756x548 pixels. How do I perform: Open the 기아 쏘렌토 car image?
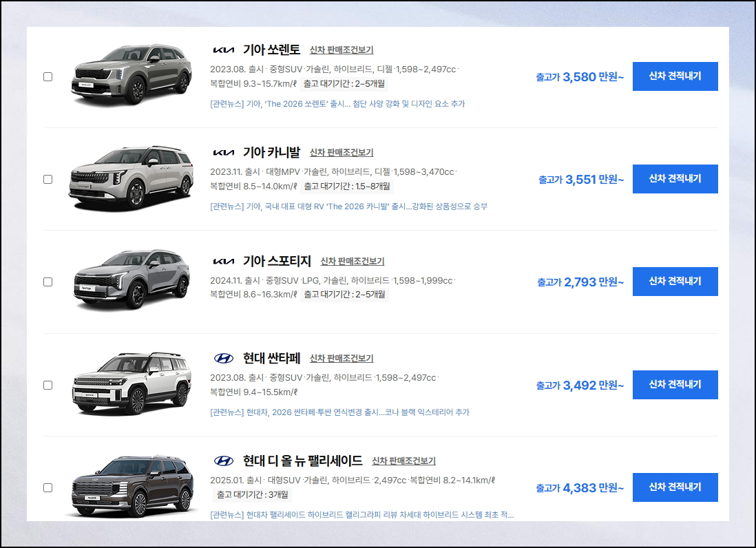[x=131, y=75]
